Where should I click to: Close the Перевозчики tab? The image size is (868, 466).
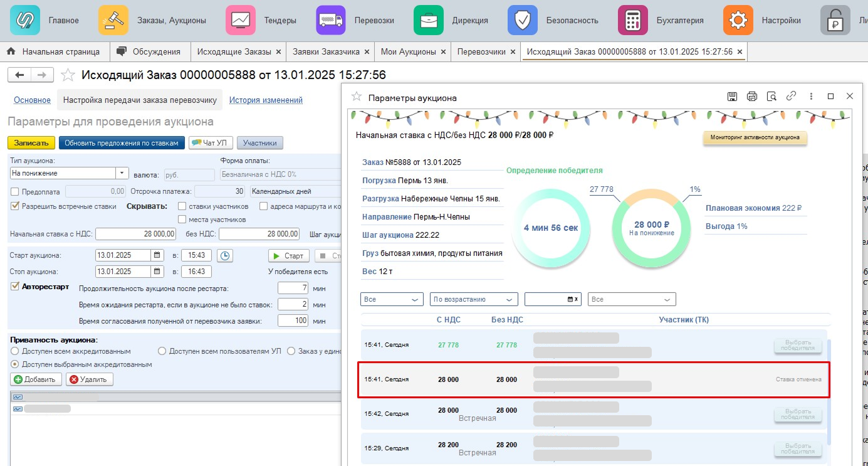(513, 52)
